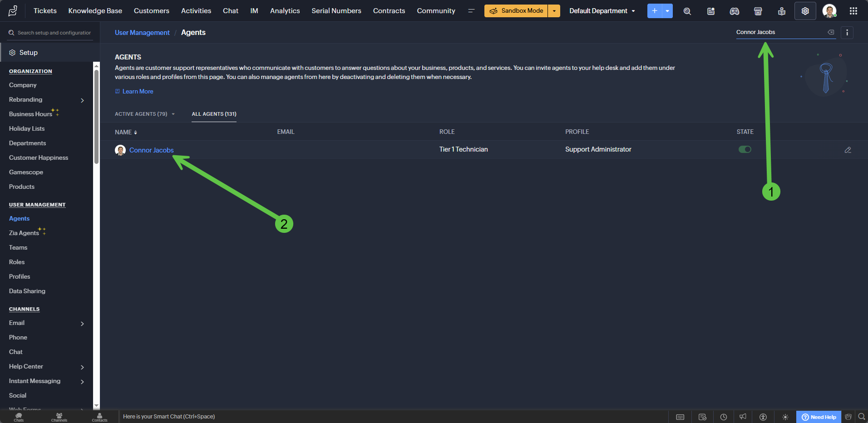
Task: Expand the Rebranding sidebar submenu
Action: (82, 100)
